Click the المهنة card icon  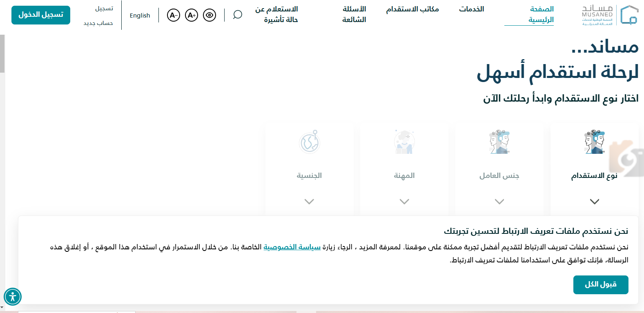click(x=404, y=142)
